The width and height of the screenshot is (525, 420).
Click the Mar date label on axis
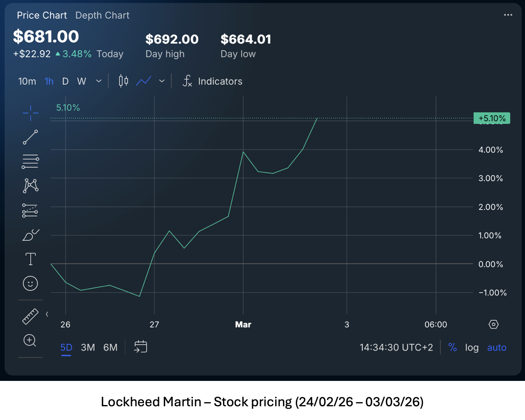(x=243, y=325)
